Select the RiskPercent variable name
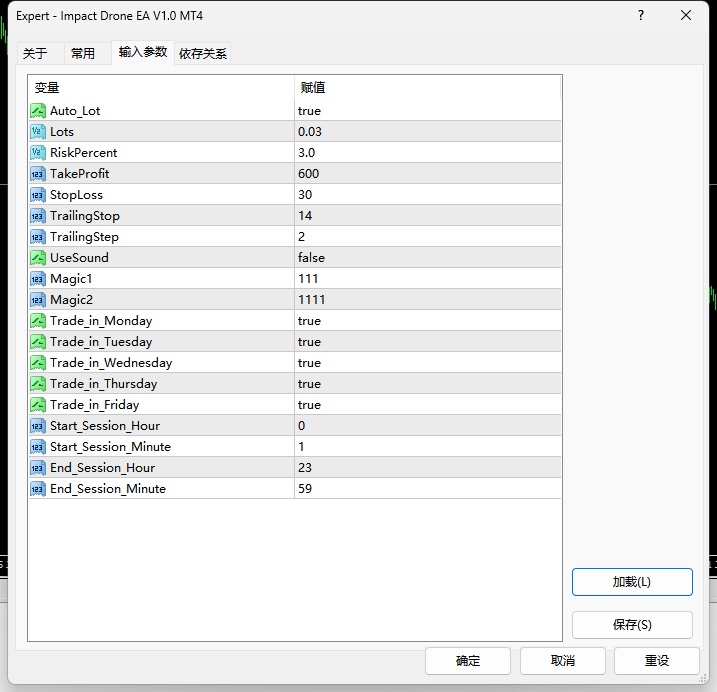 [84, 153]
